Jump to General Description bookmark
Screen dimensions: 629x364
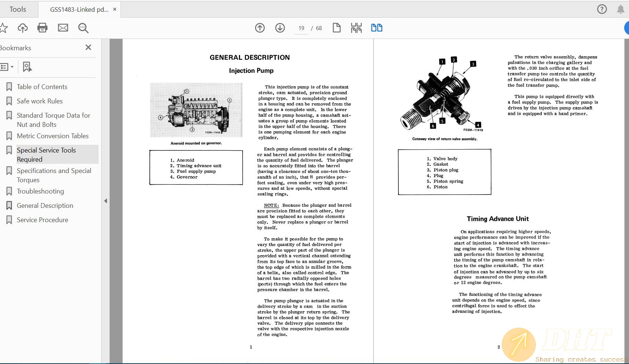[45, 206]
